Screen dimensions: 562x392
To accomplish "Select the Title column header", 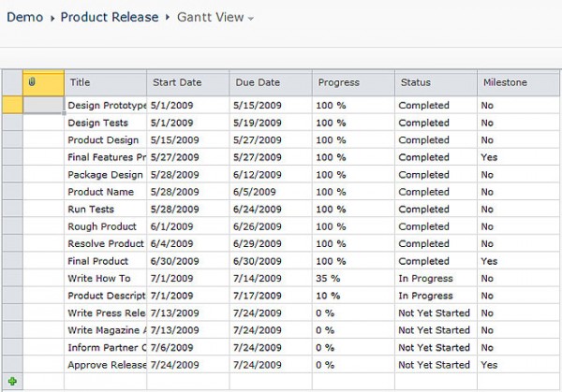I will (105, 83).
